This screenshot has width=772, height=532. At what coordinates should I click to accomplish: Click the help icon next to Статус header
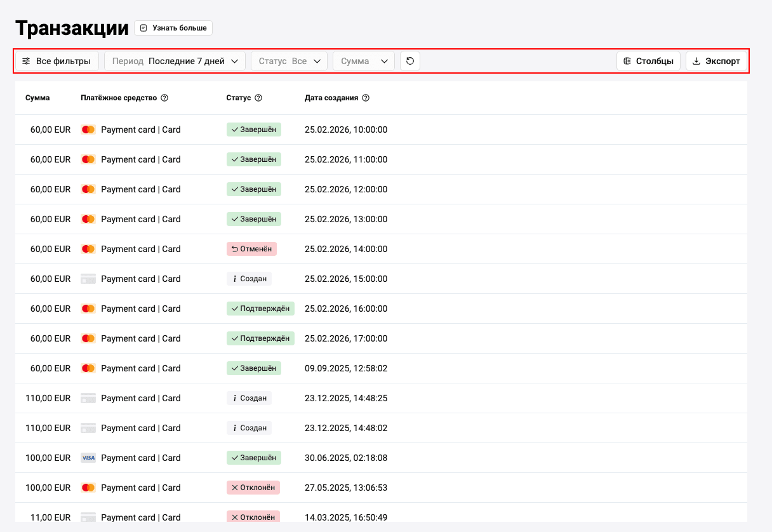(258, 98)
